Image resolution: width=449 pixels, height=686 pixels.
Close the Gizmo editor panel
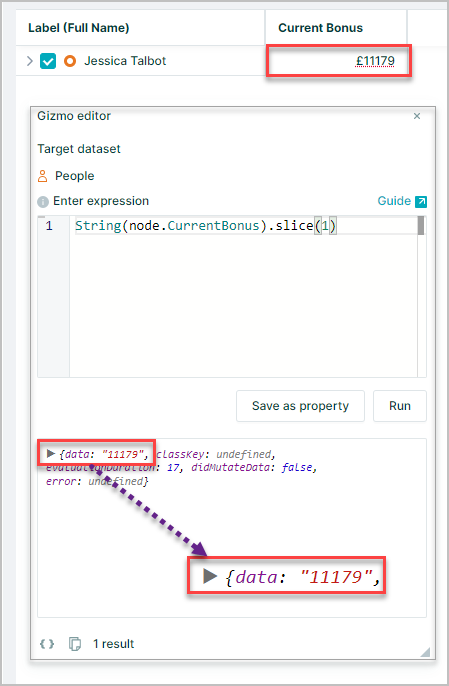(417, 116)
